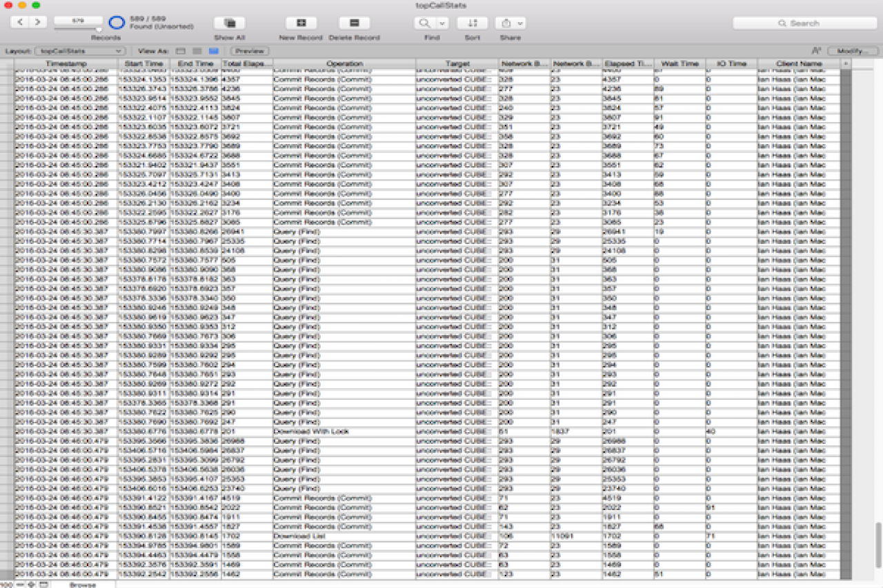Click the Timestamp column header
Image resolution: width=883 pixels, height=588 pixels.
tap(66, 63)
